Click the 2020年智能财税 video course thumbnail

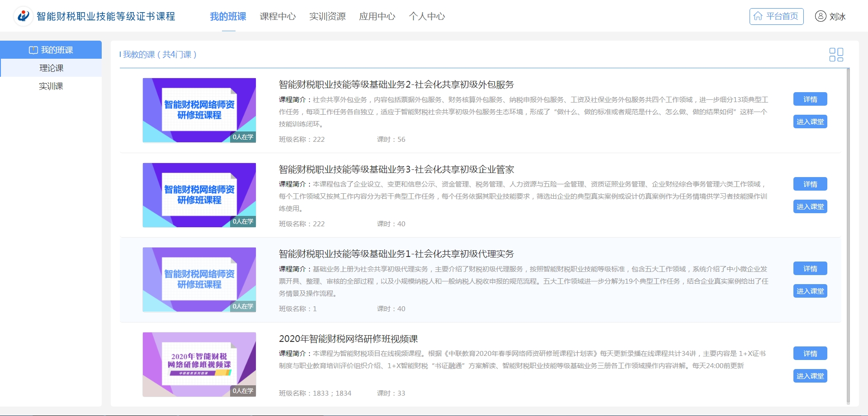(199, 365)
